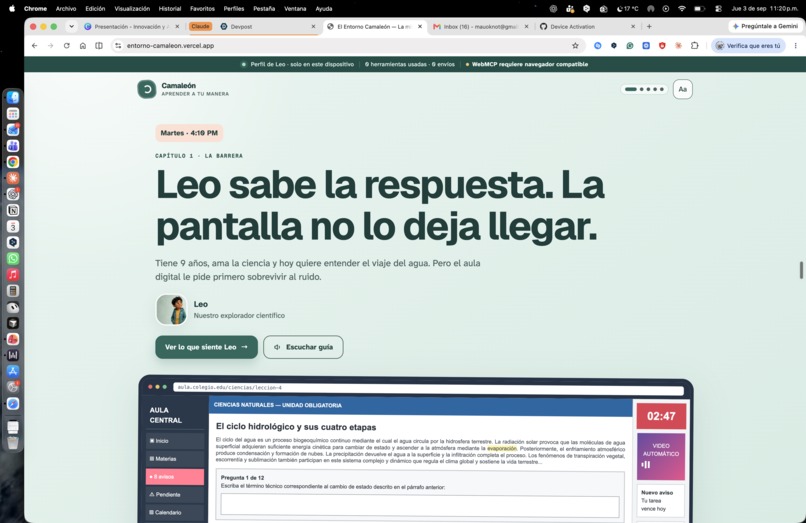
Task: Select Inicio in Aula Central sidebar
Action: coord(175,441)
